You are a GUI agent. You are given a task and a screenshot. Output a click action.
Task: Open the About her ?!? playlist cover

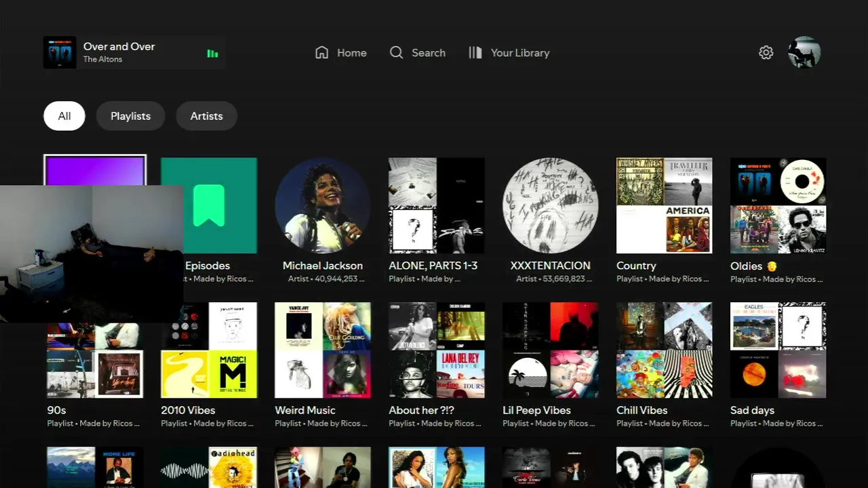pos(437,350)
